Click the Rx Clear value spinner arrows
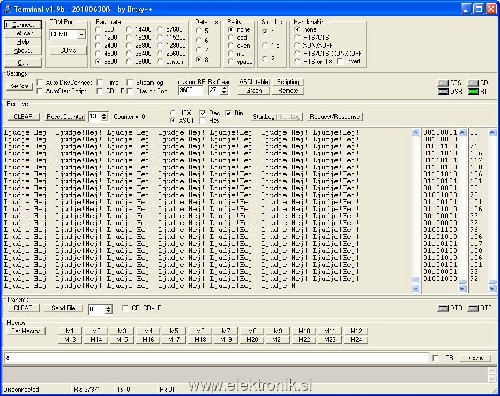The width and height of the screenshot is (500, 396). (225, 90)
